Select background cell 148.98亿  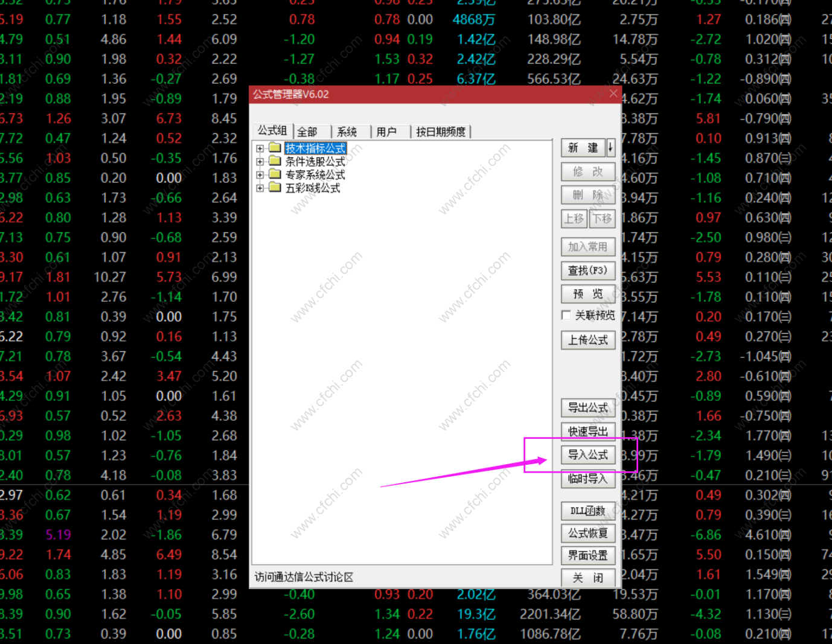(x=554, y=39)
